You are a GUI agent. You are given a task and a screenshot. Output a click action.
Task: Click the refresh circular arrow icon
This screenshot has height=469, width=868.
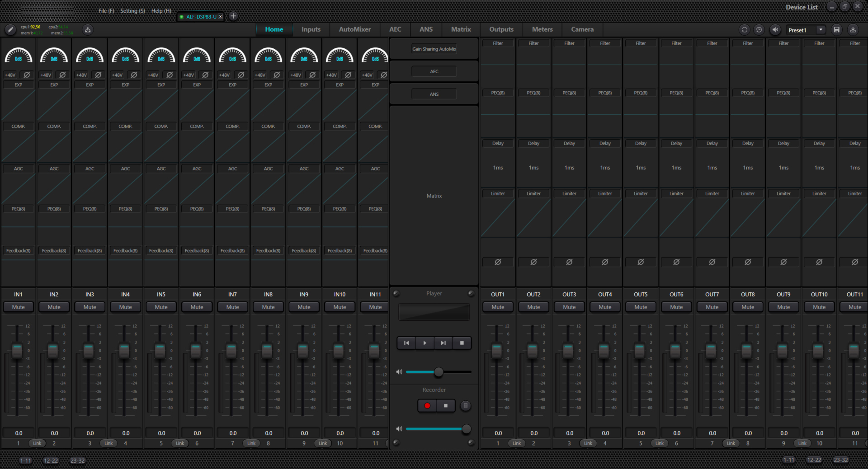(744, 30)
